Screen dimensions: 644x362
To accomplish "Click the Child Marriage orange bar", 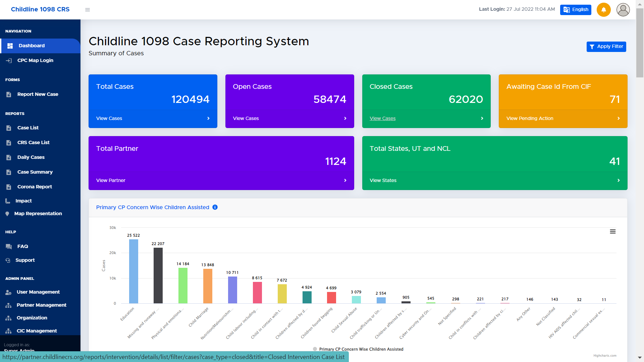I will pos(208,286).
